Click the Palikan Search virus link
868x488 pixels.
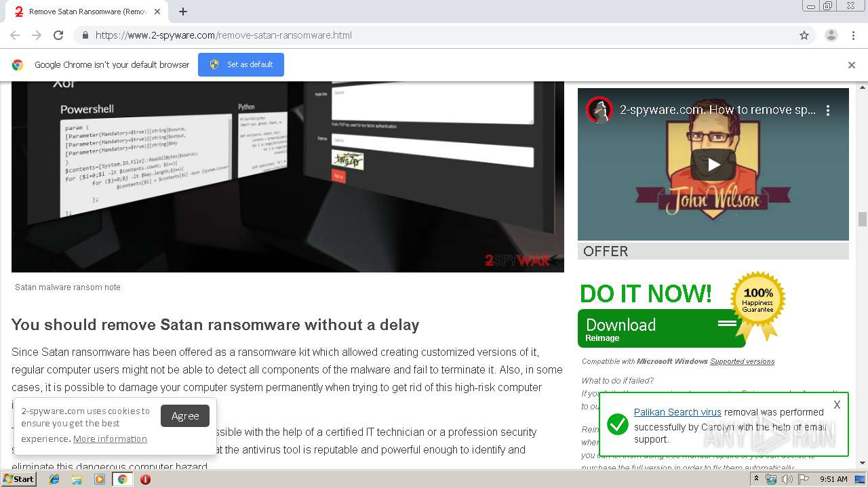click(677, 412)
